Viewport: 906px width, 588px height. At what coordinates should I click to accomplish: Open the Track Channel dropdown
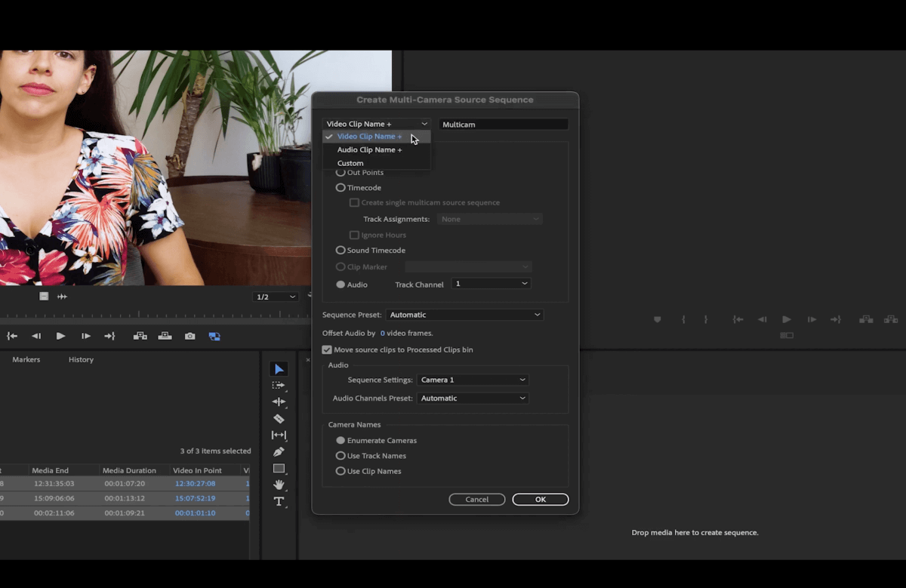pos(491,284)
